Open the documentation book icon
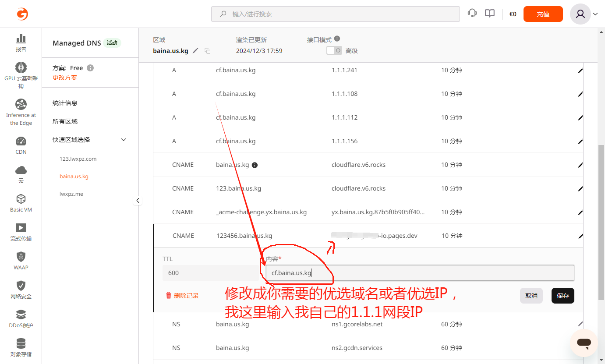The width and height of the screenshot is (605, 364). click(x=490, y=14)
